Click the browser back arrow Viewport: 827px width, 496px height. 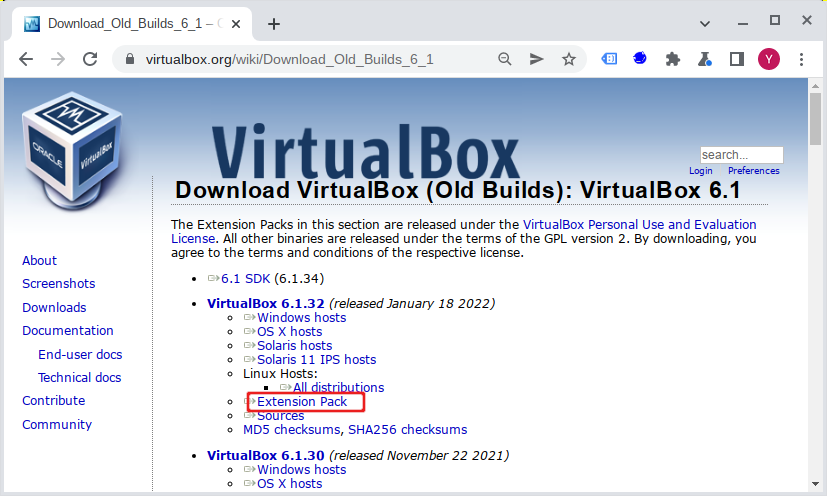26,59
